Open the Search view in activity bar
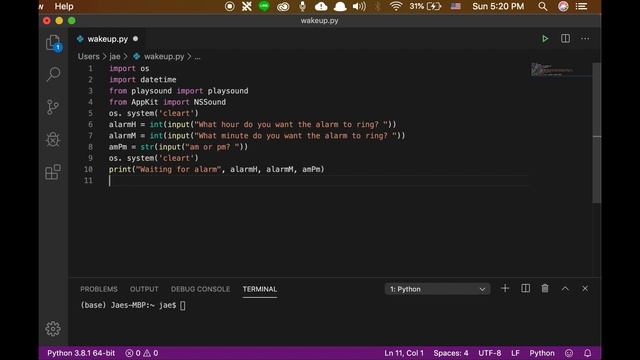This screenshot has width=640, height=360. pos(53,74)
